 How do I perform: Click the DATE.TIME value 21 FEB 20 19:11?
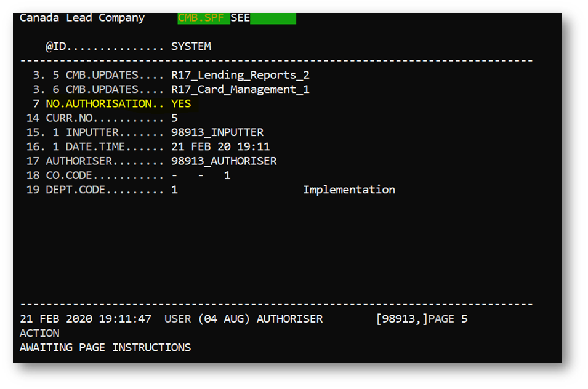coord(220,146)
